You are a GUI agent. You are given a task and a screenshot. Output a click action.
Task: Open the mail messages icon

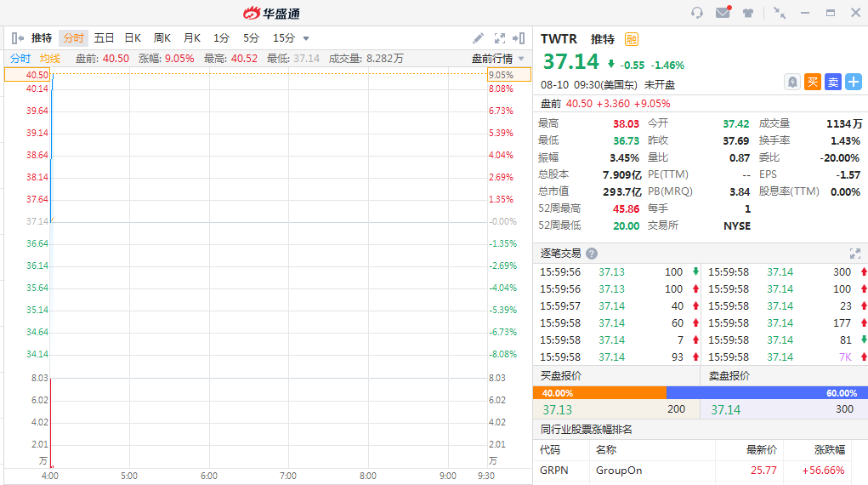723,13
